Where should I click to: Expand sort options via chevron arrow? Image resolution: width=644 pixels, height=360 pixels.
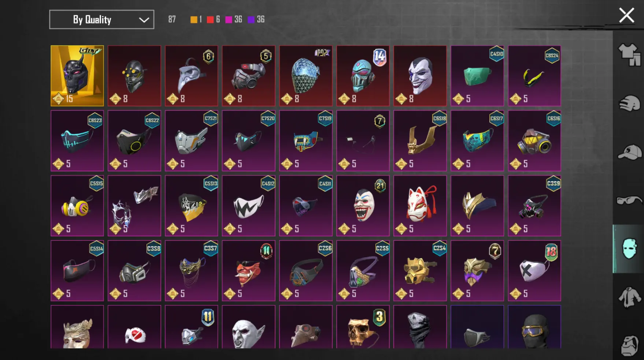[x=144, y=20]
